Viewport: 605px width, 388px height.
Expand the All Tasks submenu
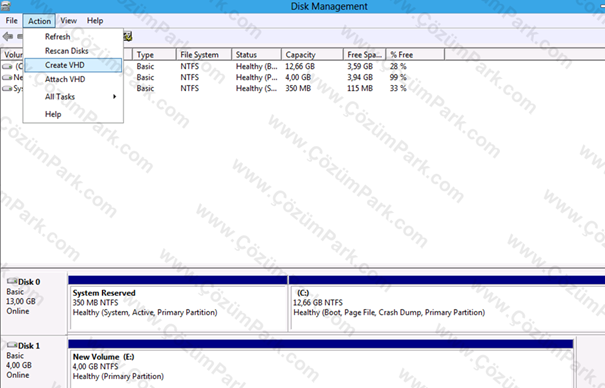click(73, 97)
